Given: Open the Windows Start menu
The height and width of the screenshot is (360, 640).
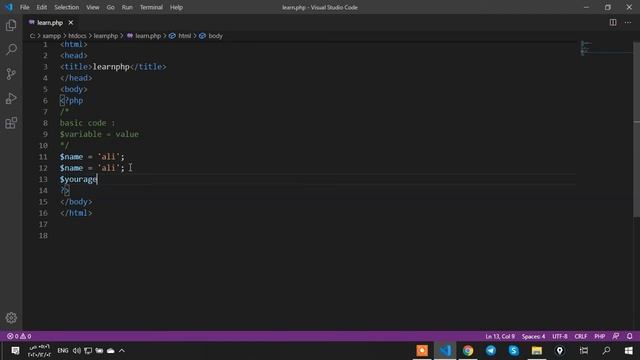Looking at the screenshot, I should pos(629,350).
